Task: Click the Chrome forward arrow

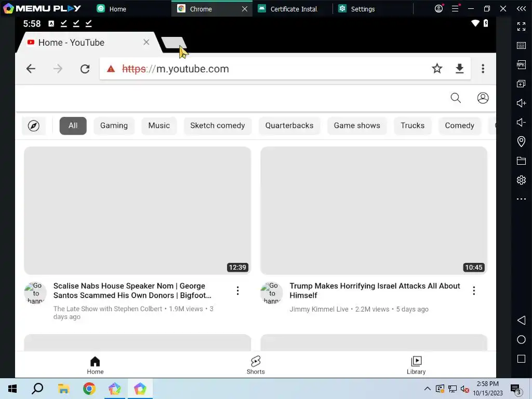Action: click(x=58, y=69)
